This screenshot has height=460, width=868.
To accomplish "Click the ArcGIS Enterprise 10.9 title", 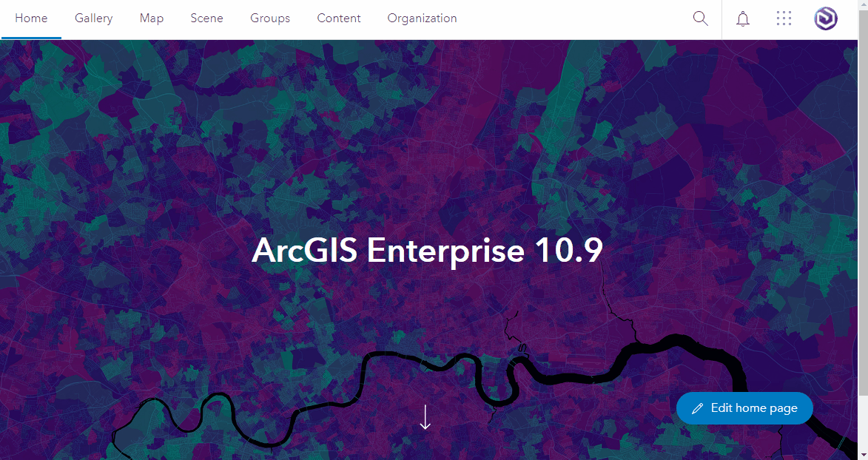I will tap(427, 250).
